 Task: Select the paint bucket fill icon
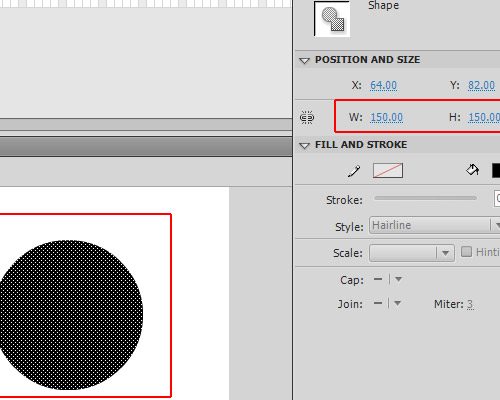click(472, 170)
